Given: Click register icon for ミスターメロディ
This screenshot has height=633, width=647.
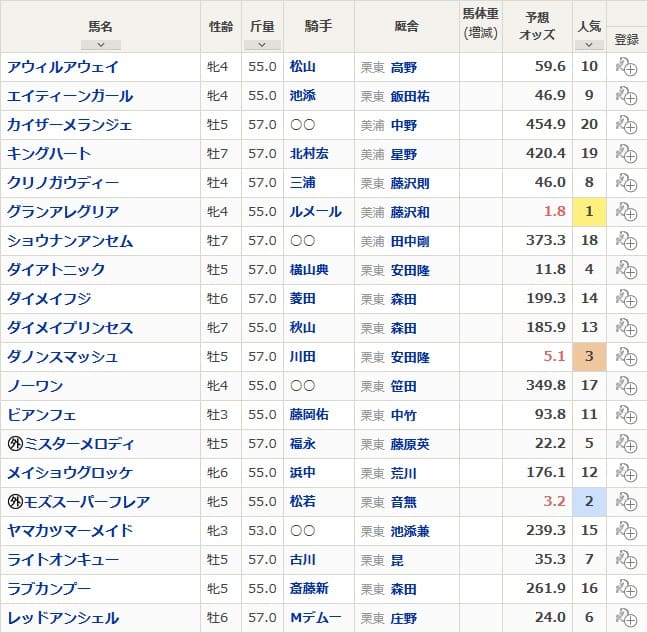Looking at the screenshot, I should click(626, 444).
